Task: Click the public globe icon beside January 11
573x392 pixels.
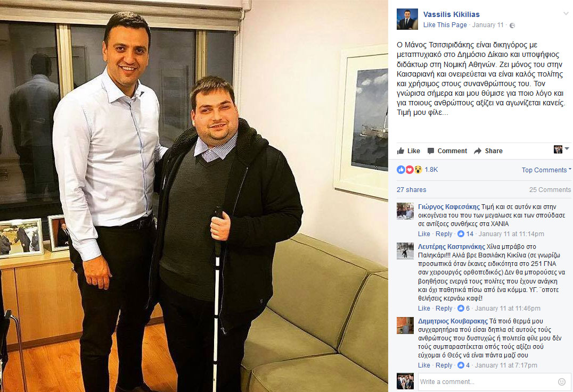Action: pos(512,25)
